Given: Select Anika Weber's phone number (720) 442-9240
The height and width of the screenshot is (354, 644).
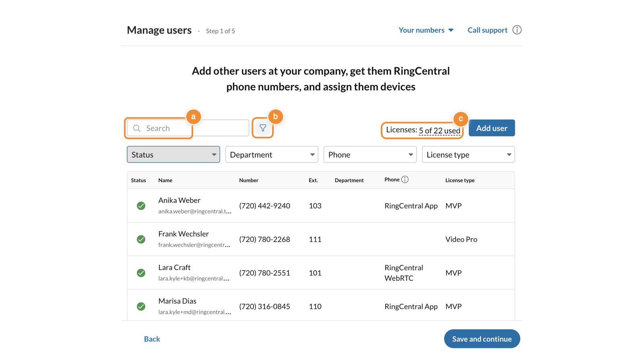Looking at the screenshot, I should point(264,206).
